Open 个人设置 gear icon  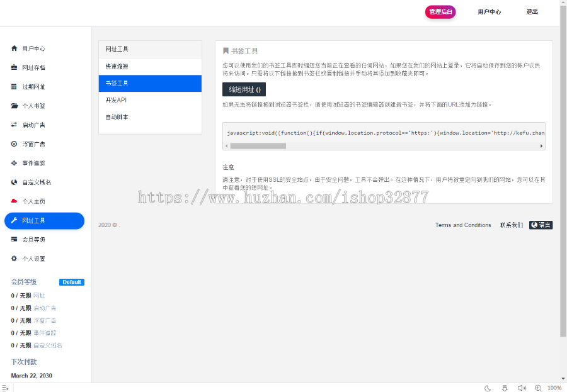tap(14, 258)
